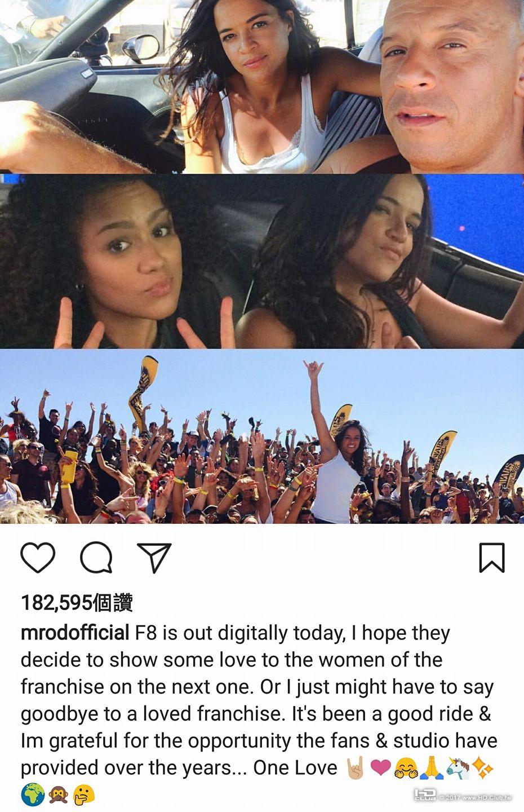Open comments with the speech bubble icon
Screen dimensions: 524x812
pos(96,558)
